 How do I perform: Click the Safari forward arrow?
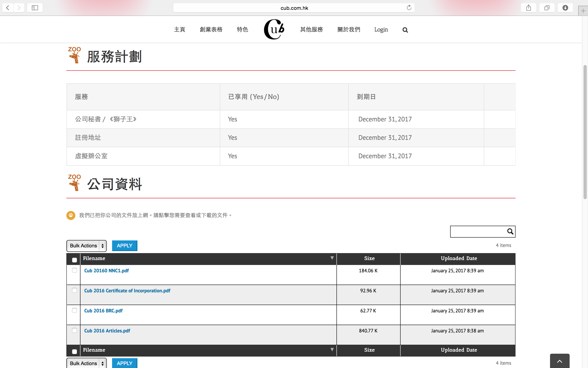click(x=19, y=8)
